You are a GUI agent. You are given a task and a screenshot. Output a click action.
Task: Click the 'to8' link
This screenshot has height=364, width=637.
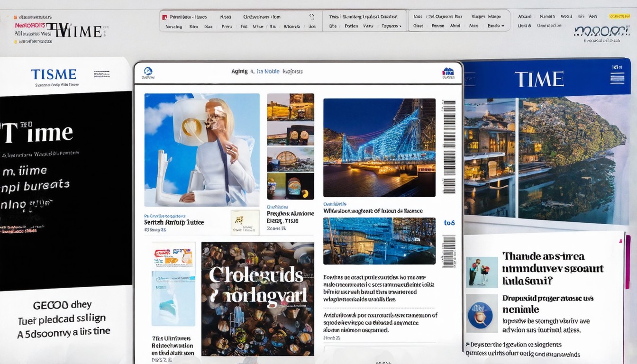(x=449, y=222)
